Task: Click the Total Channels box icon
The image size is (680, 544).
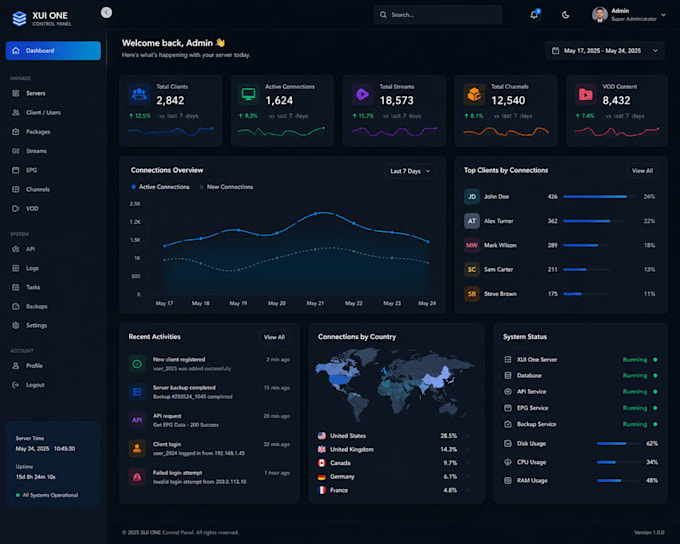Action: tap(474, 94)
